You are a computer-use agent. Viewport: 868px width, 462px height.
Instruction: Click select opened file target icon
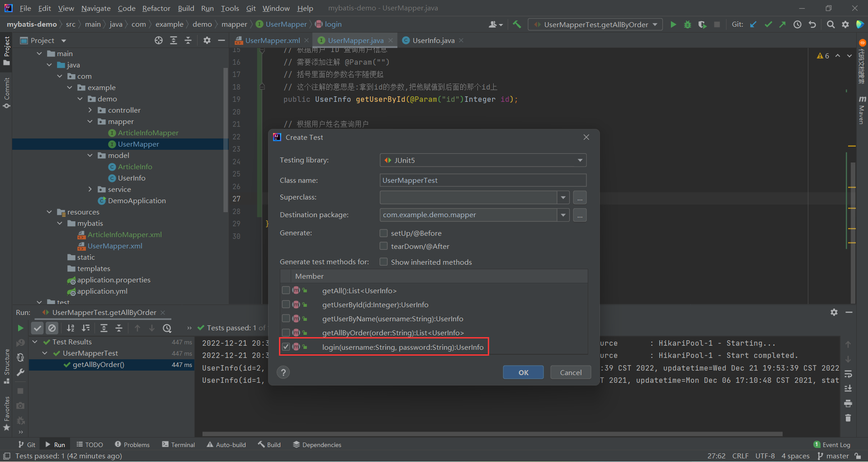point(159,40)
